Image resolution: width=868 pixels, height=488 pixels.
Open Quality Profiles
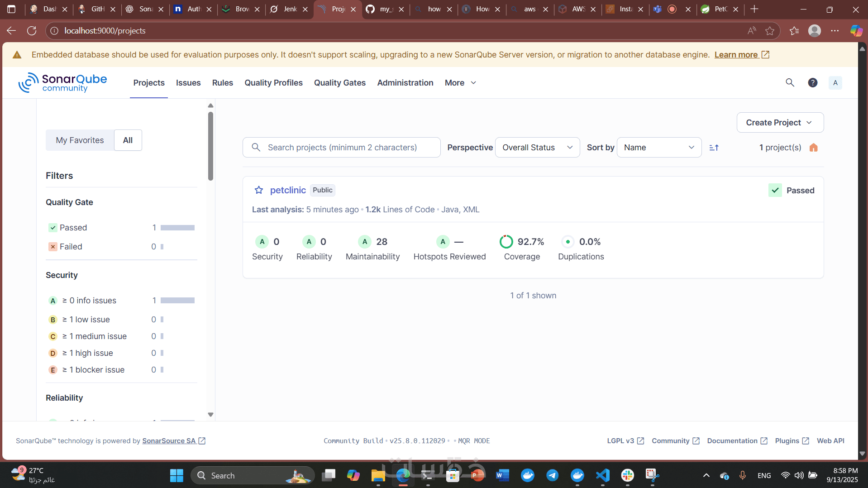pos(274,83)
